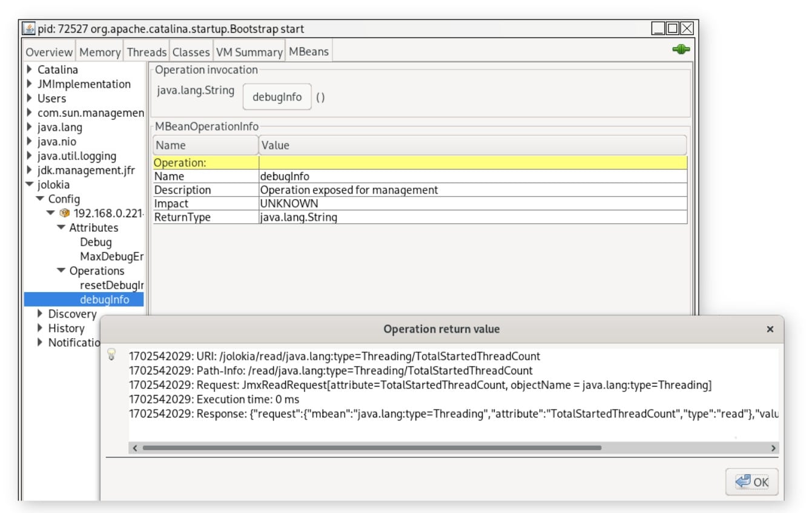Expand the java.lang domain node
Image resolution: width=812 pixels, height=513 pixels.
(30, 128)
